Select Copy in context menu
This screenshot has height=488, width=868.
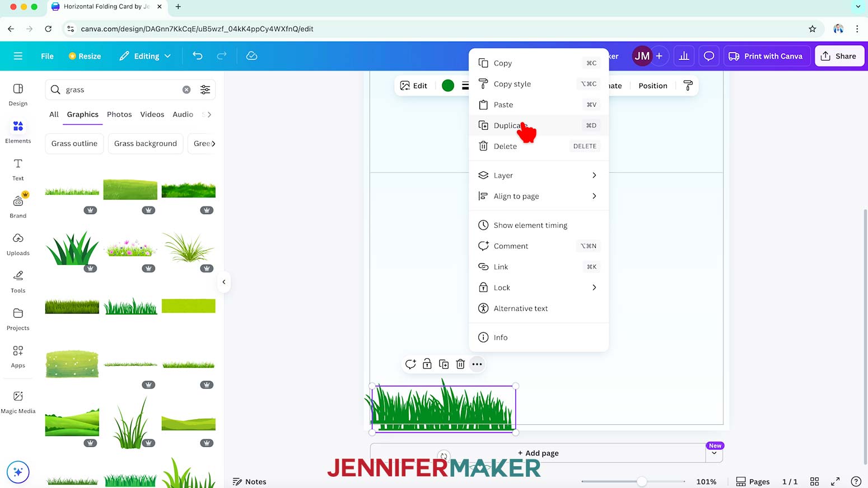pyautogui.click(x=539, y=63)
